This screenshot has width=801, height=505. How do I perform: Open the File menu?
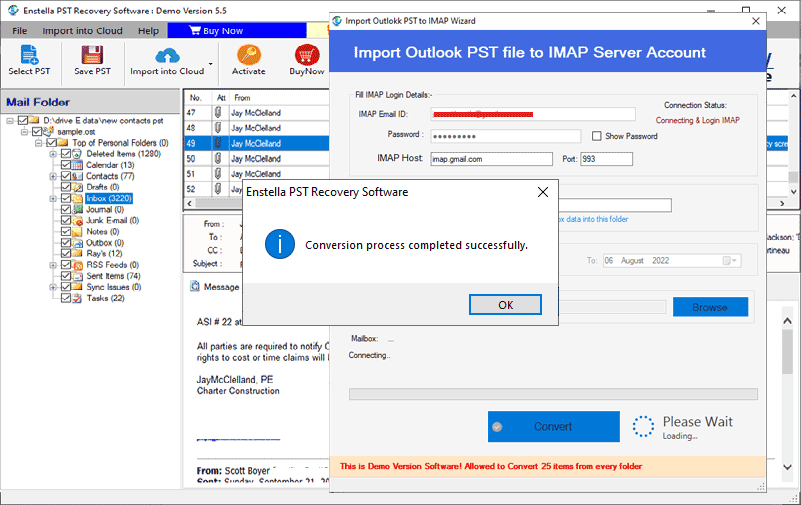19,31
